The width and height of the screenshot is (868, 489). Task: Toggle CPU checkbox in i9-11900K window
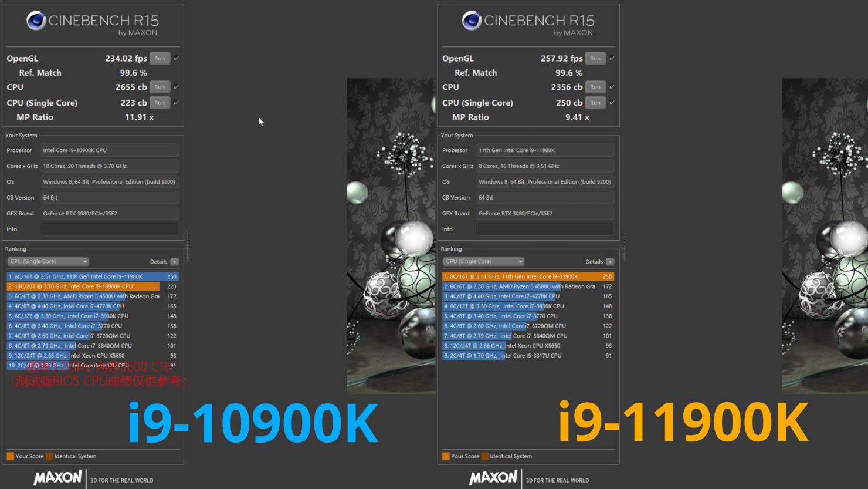[612, 87]
